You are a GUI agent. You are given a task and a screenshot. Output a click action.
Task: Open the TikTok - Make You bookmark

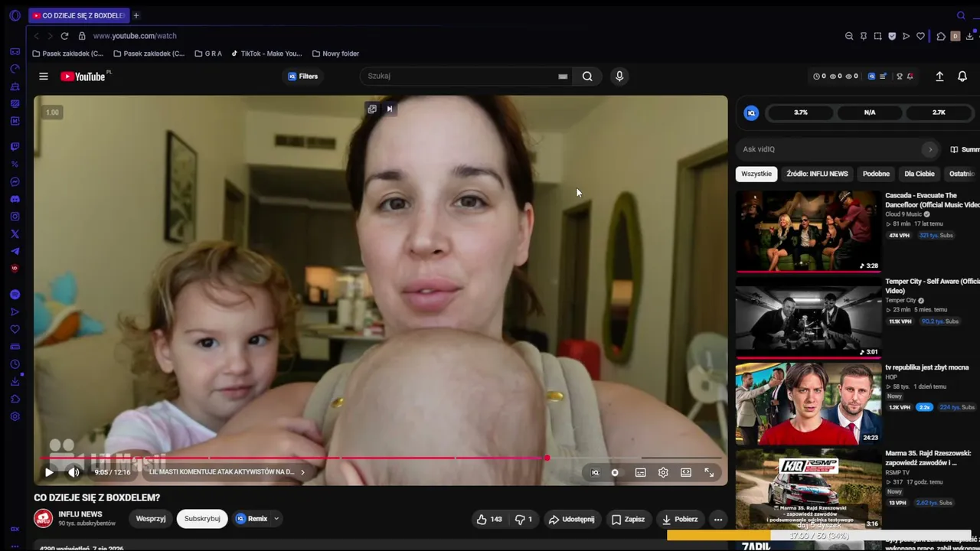[x=266, y=54]
